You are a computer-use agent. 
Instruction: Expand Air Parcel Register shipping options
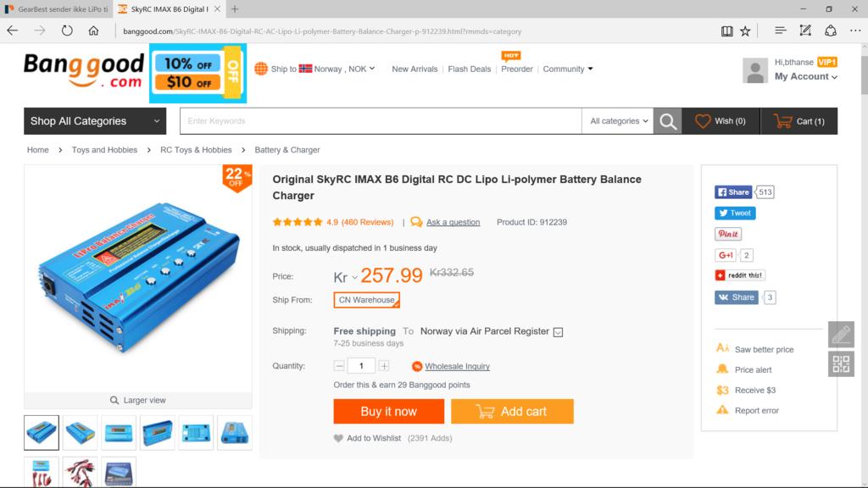pos(558,332)
